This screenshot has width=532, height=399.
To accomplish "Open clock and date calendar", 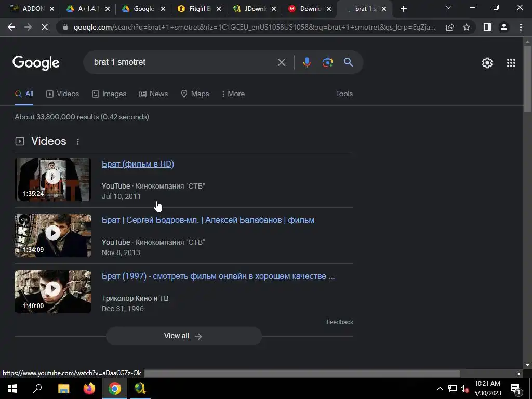I will pos(487,389).
